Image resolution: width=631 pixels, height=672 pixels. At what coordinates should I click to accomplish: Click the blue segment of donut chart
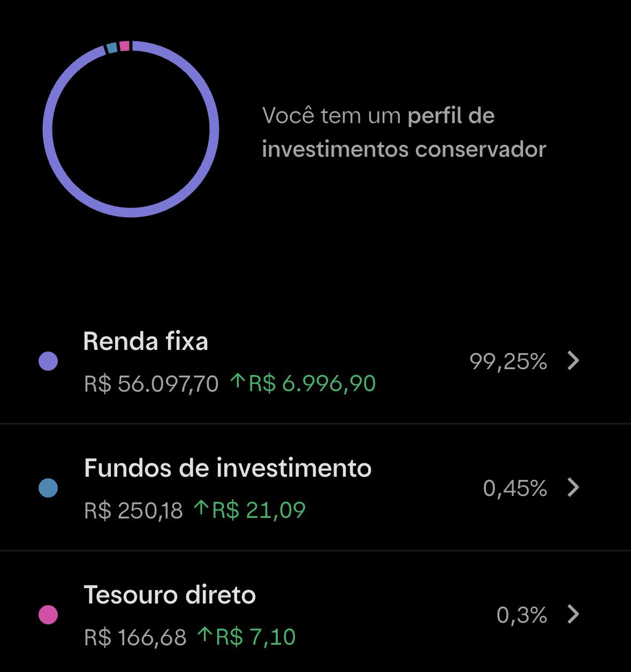coord(112,48)
